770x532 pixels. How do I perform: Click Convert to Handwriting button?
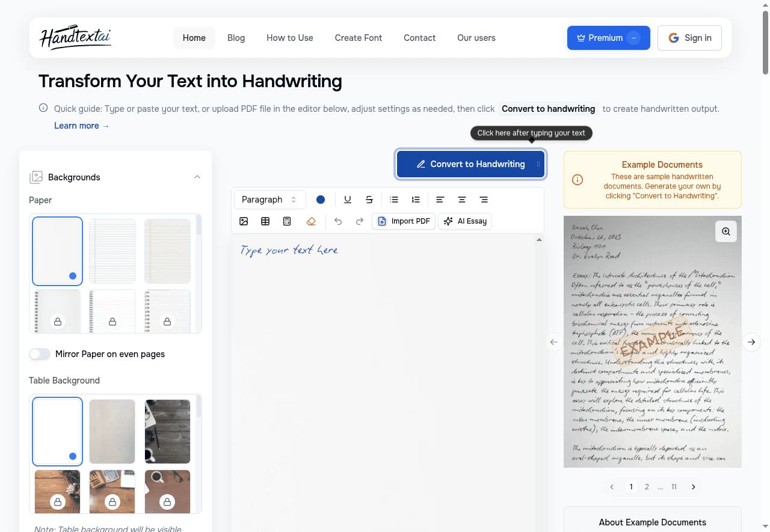click(471, 164)
